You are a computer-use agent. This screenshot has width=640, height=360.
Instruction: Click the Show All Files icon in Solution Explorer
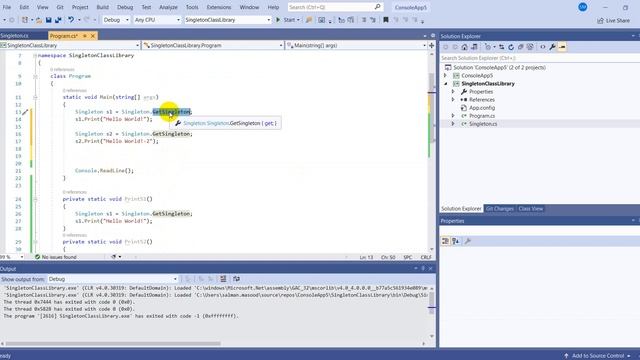tap(530, 47)
